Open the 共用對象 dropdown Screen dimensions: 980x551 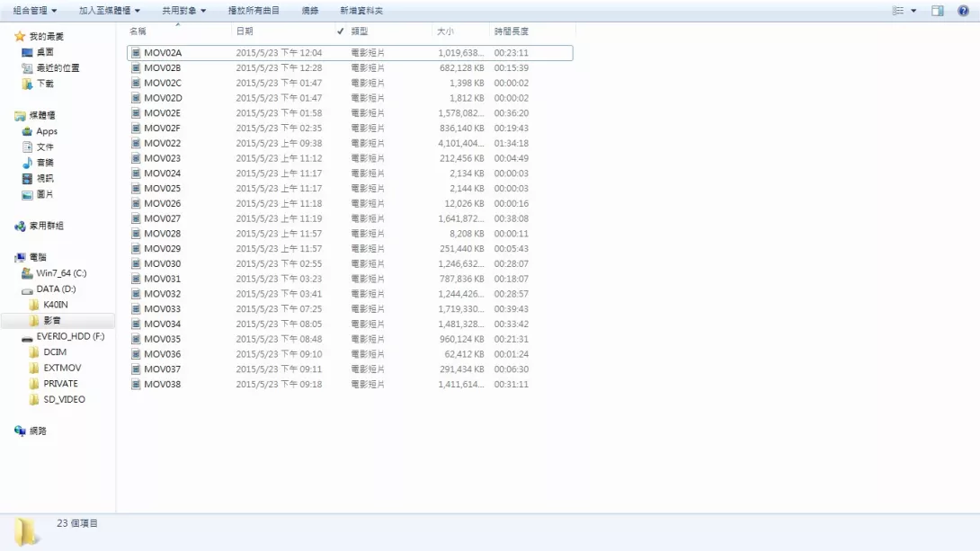click(183, 11)
